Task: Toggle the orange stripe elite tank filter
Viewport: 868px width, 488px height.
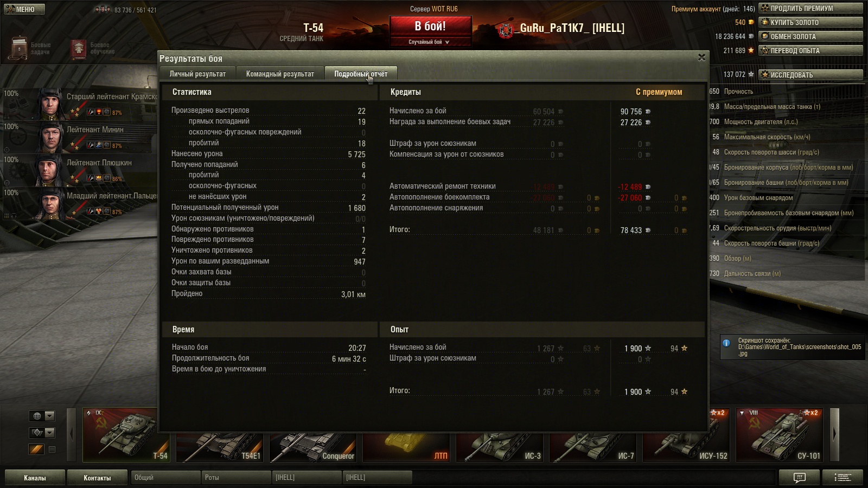Action: 36,450
